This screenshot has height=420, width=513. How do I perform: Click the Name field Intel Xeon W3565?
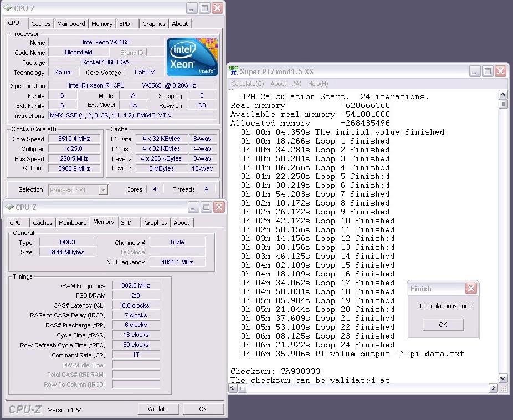(106, 42)
